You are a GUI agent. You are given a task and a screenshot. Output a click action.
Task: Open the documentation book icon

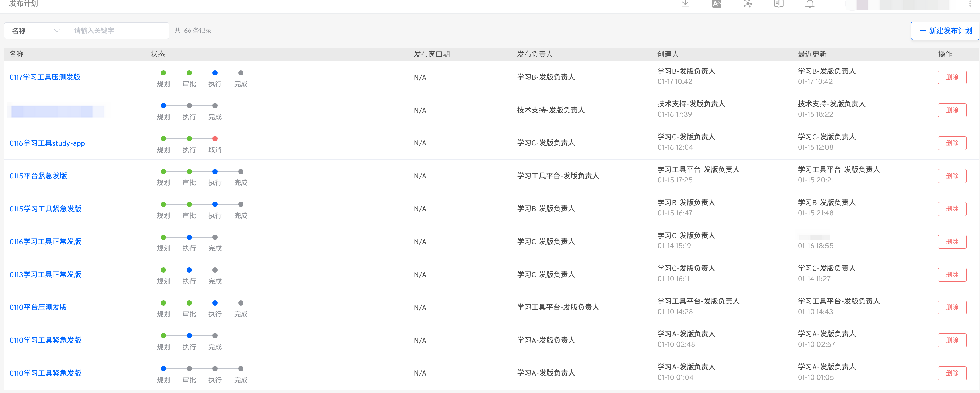point(779,4)
